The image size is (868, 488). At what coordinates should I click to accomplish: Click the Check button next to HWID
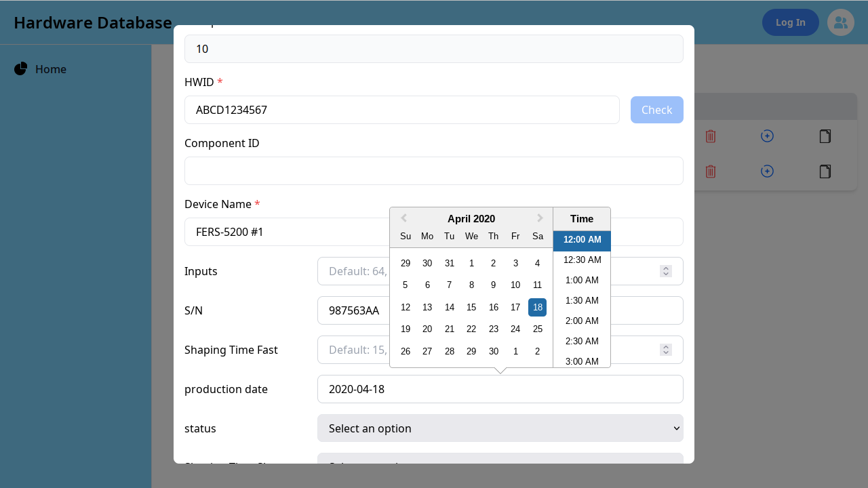656,110
